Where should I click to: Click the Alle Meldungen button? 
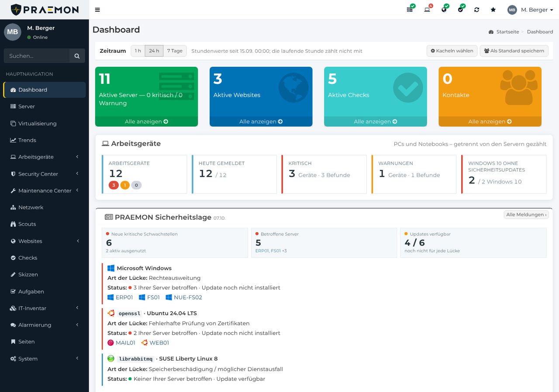526,215
